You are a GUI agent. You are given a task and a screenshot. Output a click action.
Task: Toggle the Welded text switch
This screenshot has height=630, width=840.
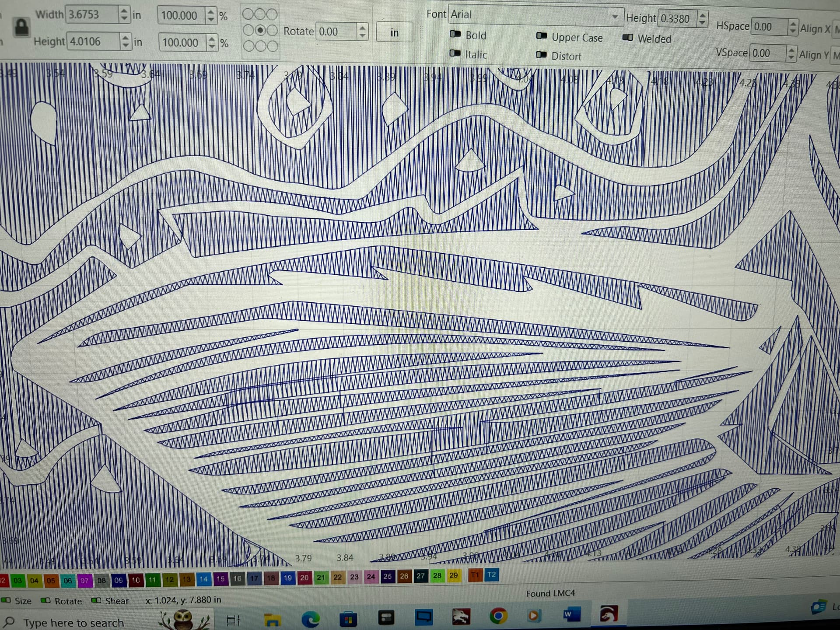[x=628, y=38]
